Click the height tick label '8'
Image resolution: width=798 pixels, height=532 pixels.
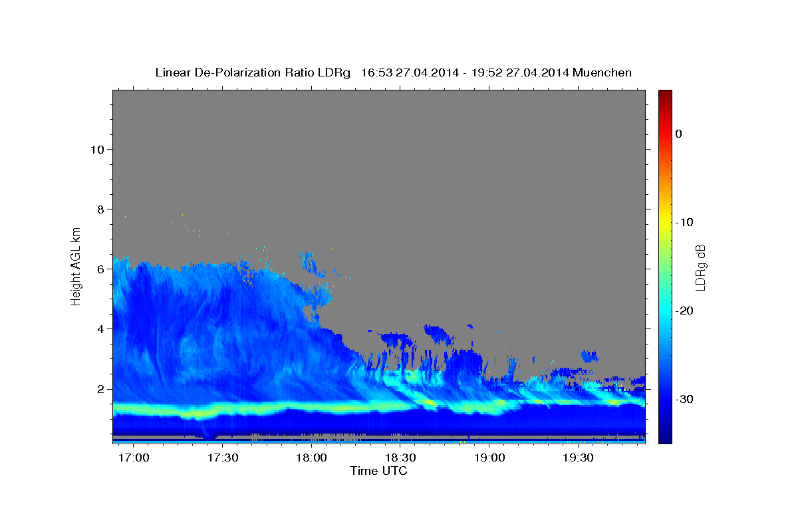tap(100, 209)
